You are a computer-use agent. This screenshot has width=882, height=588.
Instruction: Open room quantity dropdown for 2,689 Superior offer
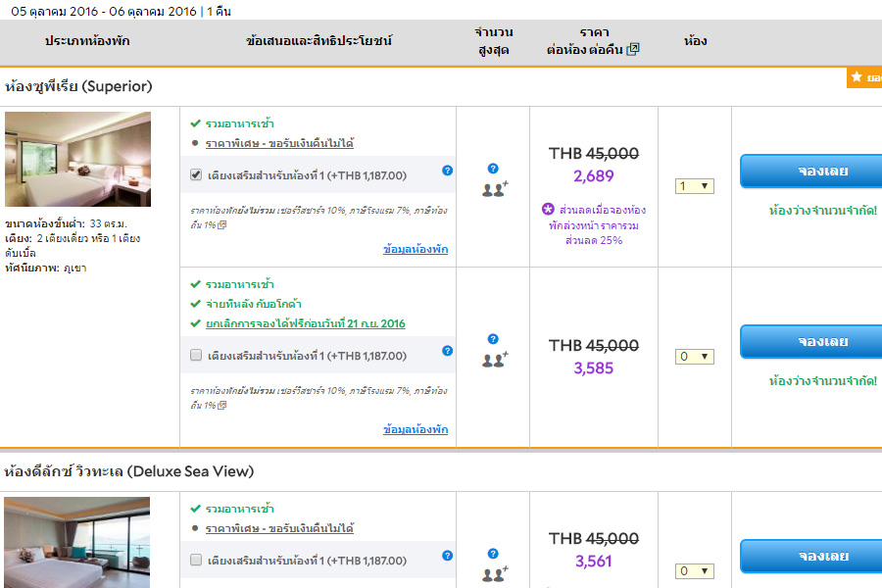694,186
